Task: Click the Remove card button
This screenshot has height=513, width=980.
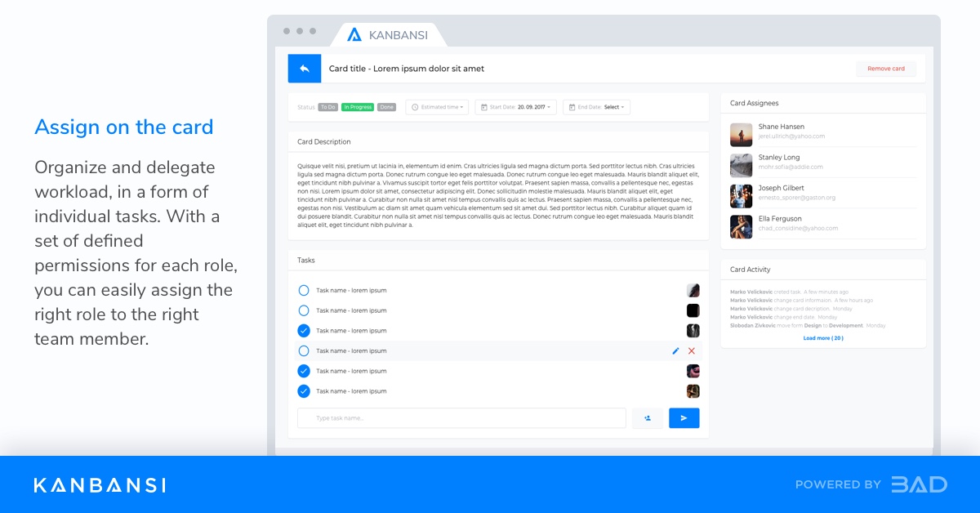Action: tap(886, 69)
